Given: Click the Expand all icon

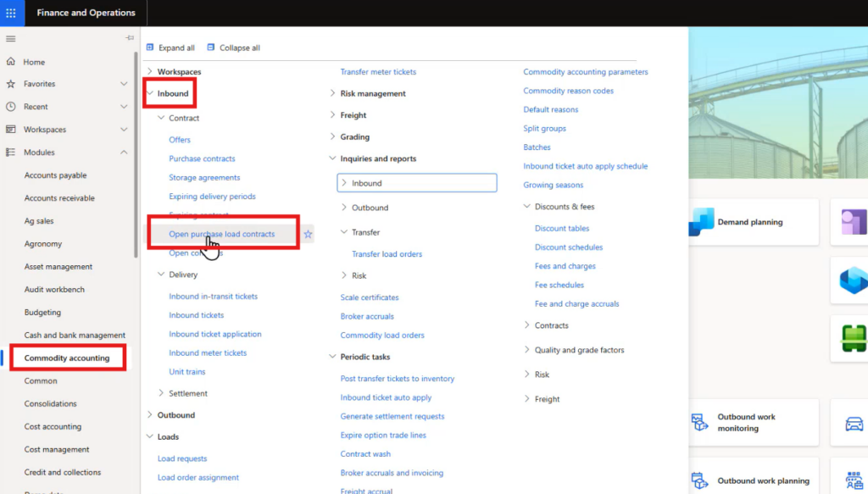Looking at the screenshot, I should [x=150, y=47].
